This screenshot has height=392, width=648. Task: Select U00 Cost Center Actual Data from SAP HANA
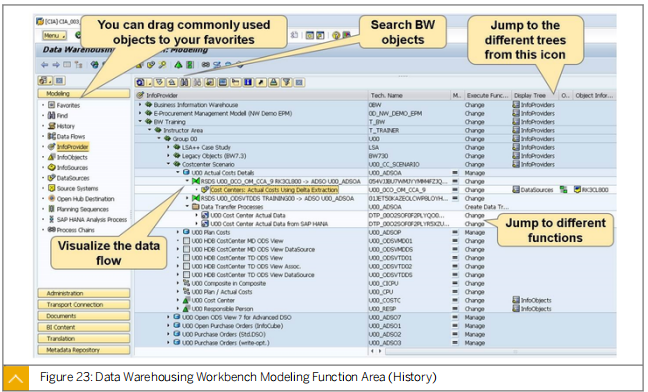click(x=269, y=223)
